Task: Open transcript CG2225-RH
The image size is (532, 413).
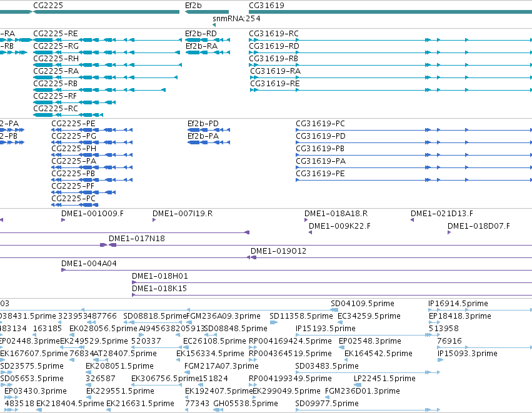Action: point(56,59)
